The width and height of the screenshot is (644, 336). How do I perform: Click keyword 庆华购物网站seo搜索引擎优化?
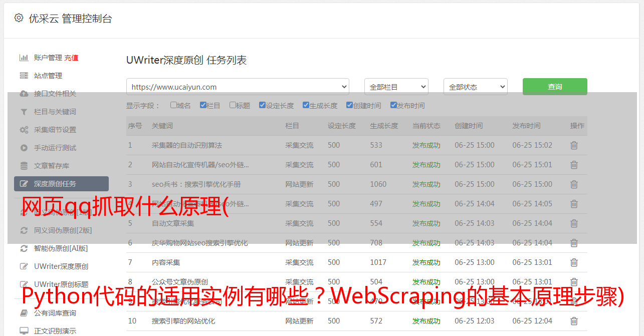pos(200,243)
